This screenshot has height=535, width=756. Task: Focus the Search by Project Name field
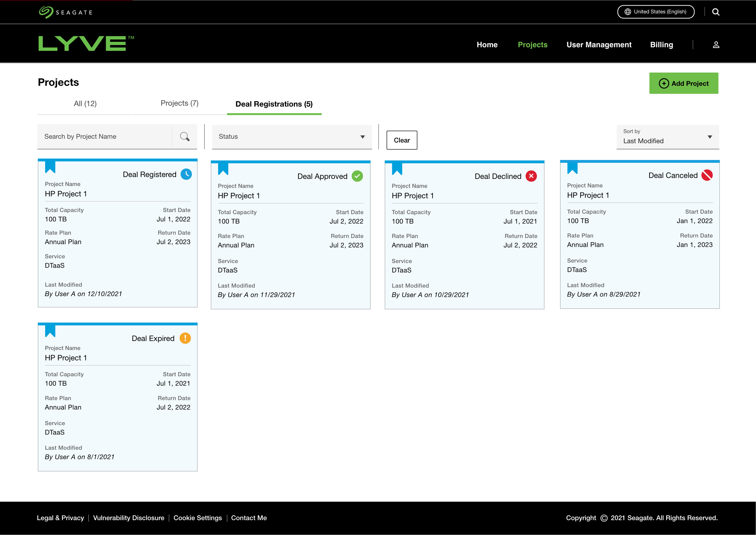pos(104,137)
